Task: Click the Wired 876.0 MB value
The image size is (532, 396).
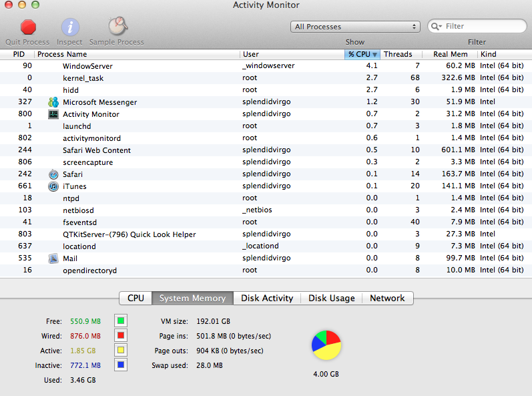Action: point(85,336)
